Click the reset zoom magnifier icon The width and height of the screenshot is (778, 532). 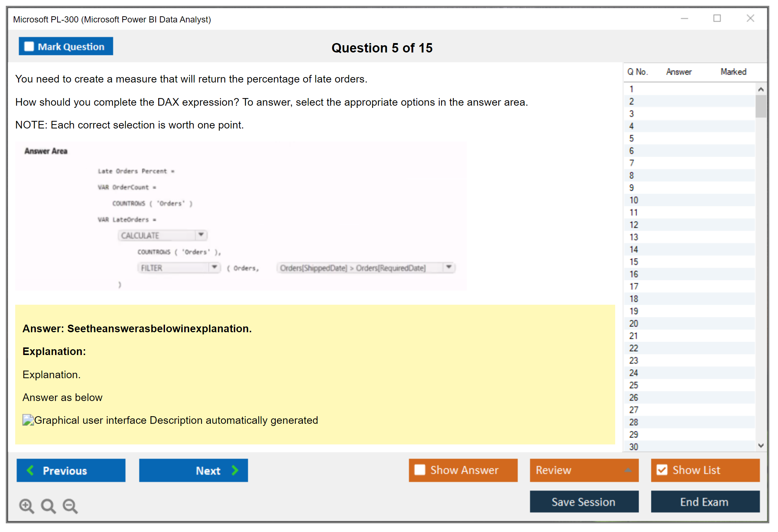48,506
